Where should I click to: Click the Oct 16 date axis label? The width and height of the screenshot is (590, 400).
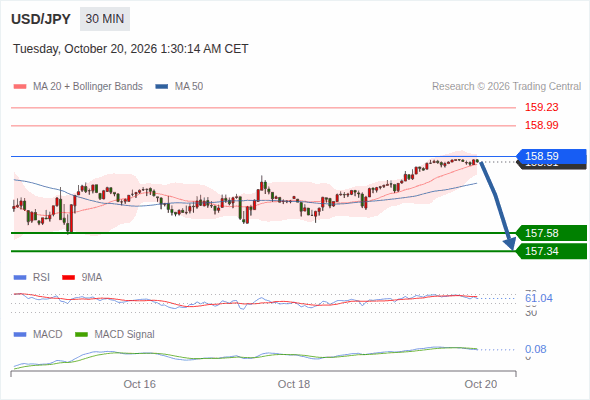point(140,384)
